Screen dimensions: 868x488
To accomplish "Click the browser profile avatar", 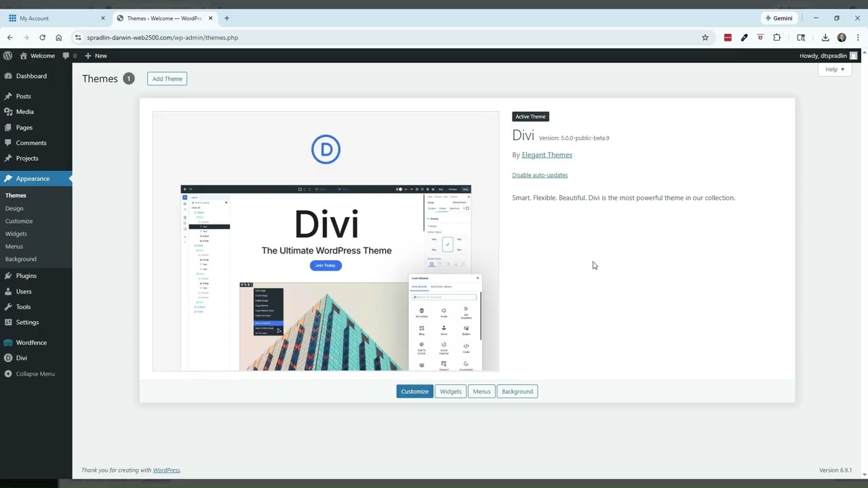I will pyautogui.click(x=842, y=37).
